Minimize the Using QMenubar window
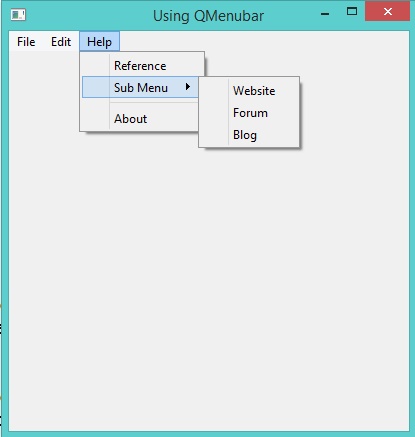 [x=325, y=14]
